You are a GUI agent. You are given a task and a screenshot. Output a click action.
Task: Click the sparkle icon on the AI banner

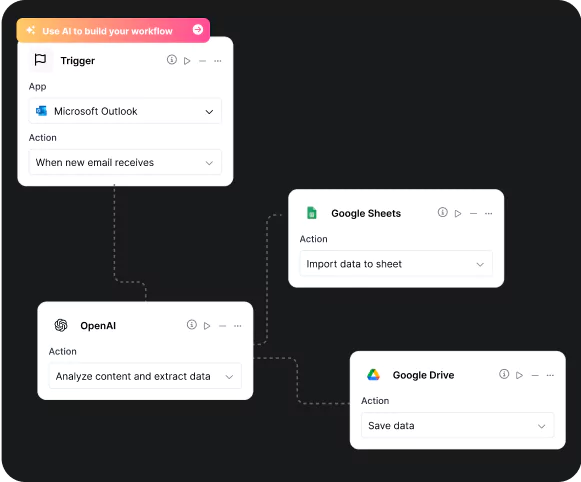point(31,30)
